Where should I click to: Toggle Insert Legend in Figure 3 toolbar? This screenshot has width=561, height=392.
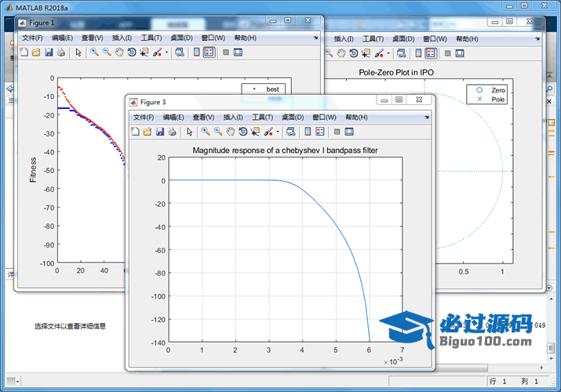click(320, 132)
